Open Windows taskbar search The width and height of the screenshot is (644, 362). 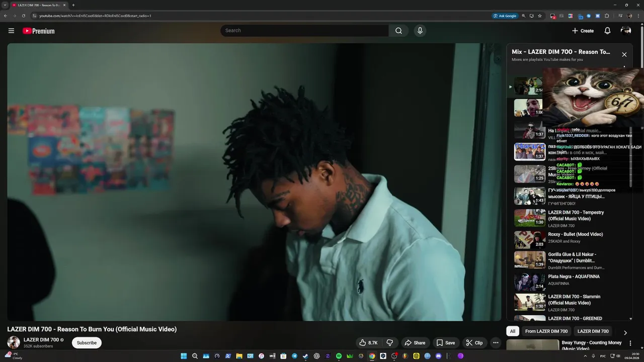point(195,356)
